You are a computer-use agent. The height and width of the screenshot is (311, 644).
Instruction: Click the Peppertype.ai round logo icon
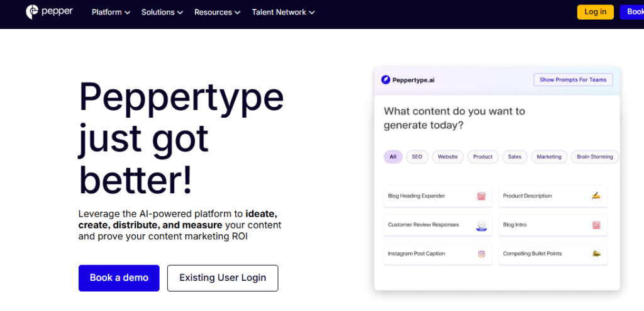[386, 80]
